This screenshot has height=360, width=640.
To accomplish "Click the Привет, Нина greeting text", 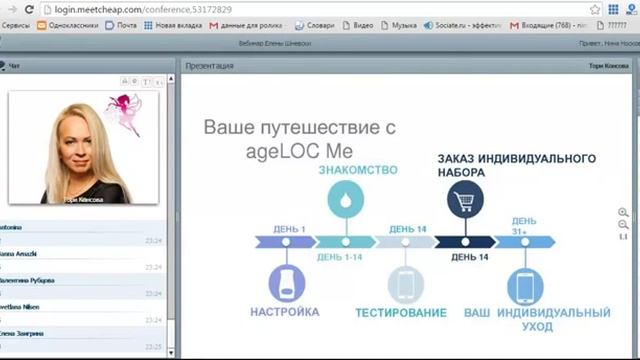I will [x=609, y=43].
